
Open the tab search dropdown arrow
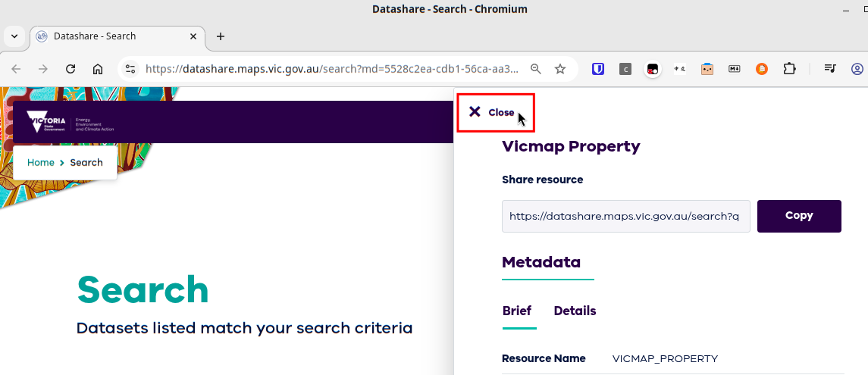click(x=14, y=36)
